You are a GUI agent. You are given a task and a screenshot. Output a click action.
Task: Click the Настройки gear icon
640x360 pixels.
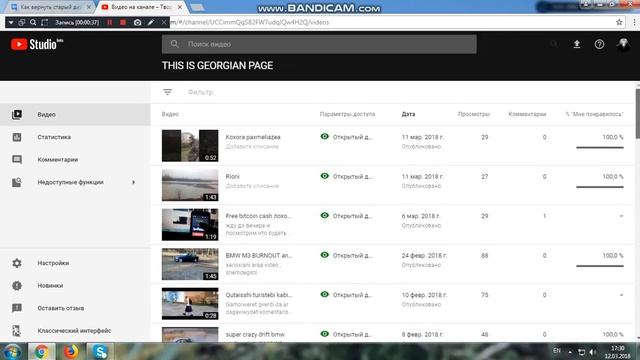coord(17,263)
